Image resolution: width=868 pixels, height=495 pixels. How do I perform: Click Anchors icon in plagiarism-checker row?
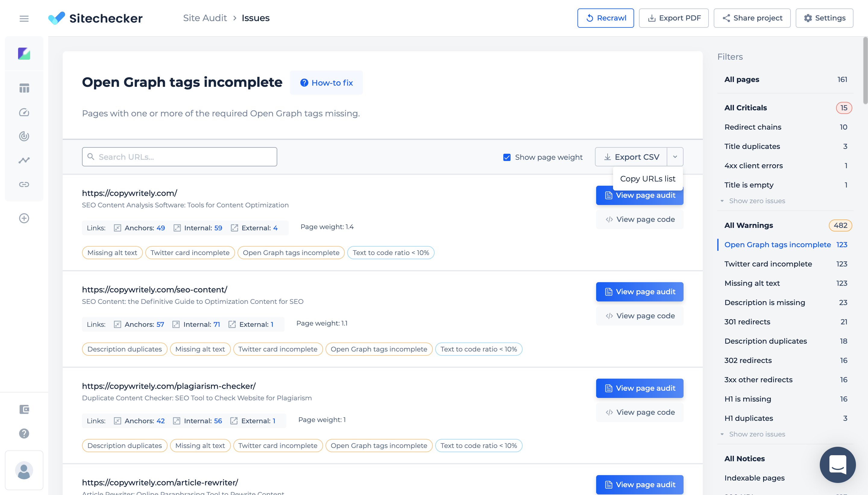click(117, 421)
